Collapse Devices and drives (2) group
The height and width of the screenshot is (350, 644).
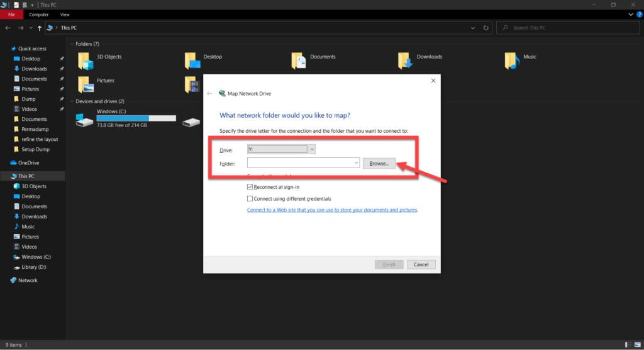(72, 101)
